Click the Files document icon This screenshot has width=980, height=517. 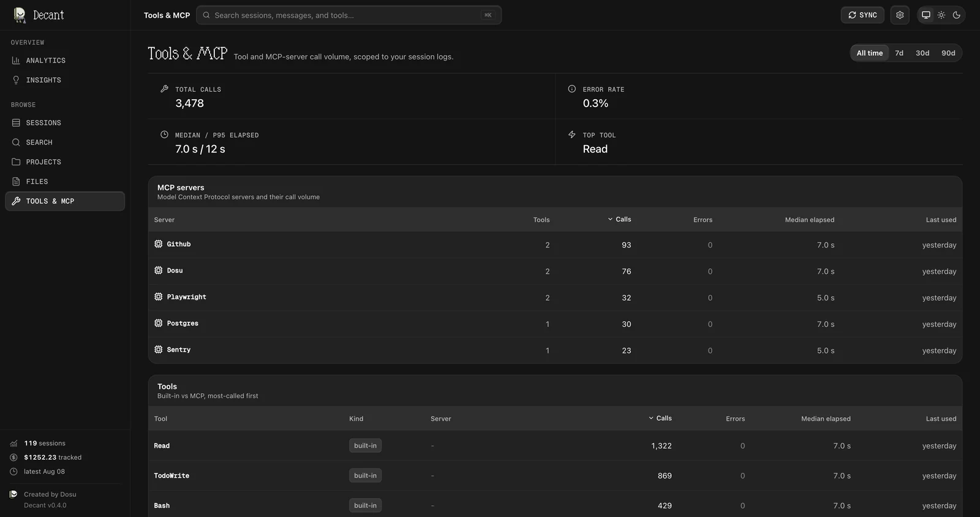(16, 182)
